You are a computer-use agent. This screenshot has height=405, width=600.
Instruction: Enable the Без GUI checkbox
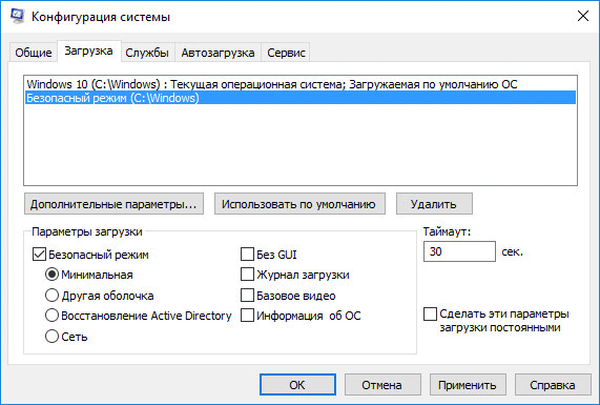click(x=248, y=254)
